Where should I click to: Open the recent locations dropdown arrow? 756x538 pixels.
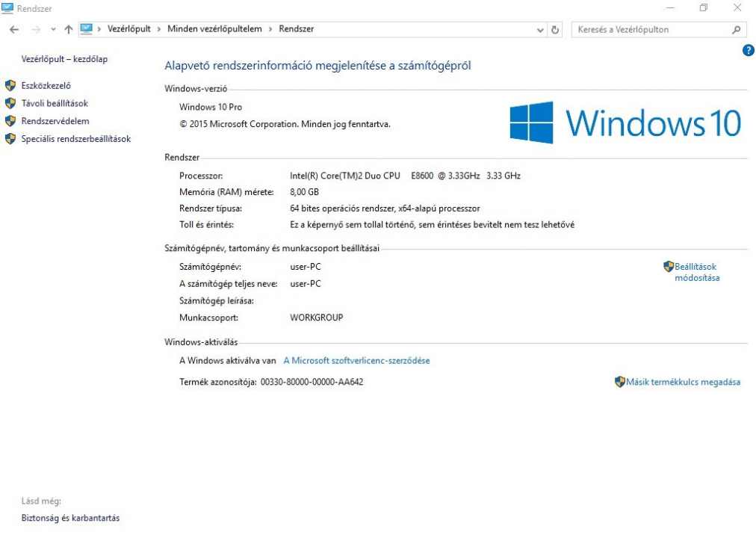coord(53,29)
